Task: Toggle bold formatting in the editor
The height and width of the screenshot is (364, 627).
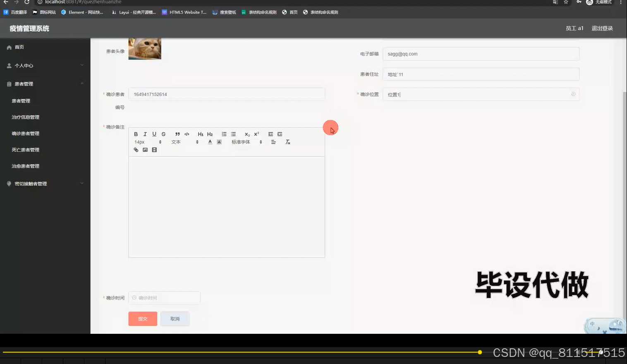Action: coord(136,134)
